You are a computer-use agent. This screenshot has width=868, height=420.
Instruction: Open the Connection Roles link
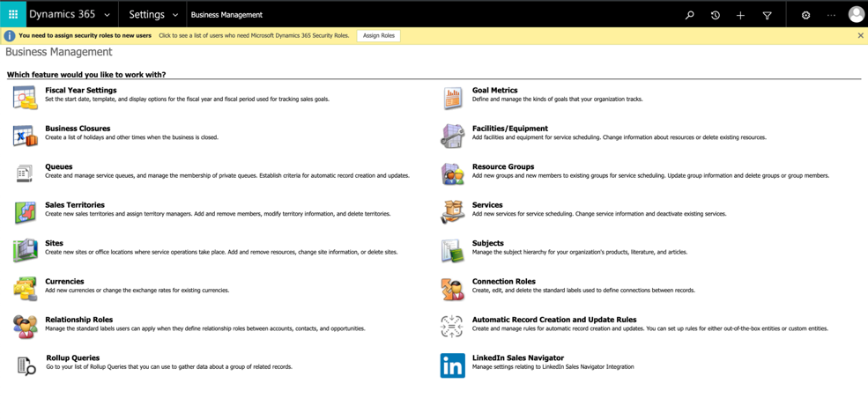(504, 281)
